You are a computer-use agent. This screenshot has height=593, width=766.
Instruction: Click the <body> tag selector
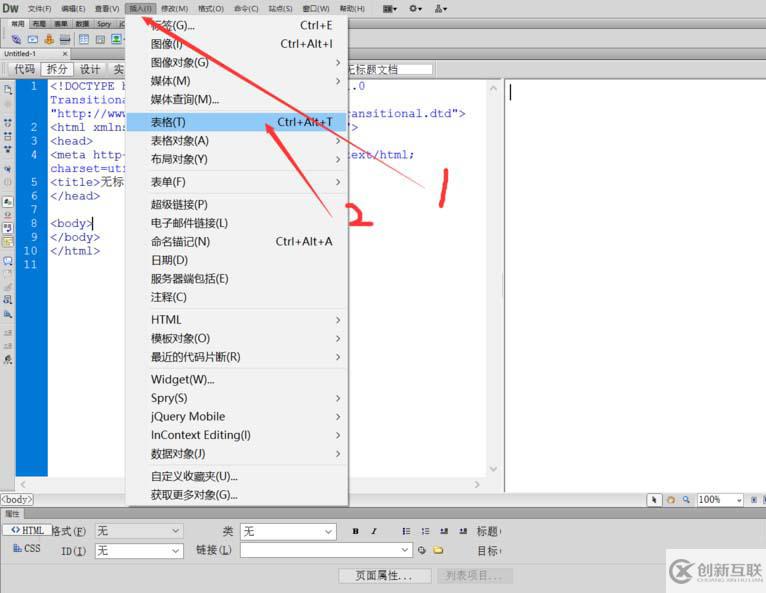pos(17,500)
